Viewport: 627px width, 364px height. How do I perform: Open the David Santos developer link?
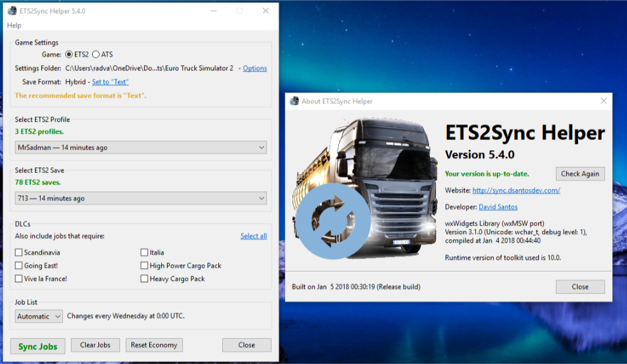(x=498, y=207)
